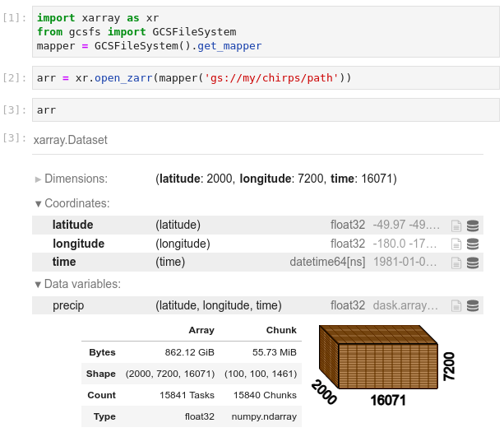This screenshot has width=504, height=437.
Task: Show data repr icon for time
Action: (473, 263)
